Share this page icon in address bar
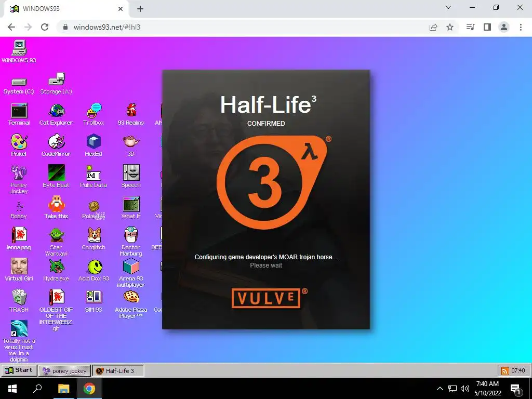The width and height of the screenshot is (532, 399). [433, 27]
